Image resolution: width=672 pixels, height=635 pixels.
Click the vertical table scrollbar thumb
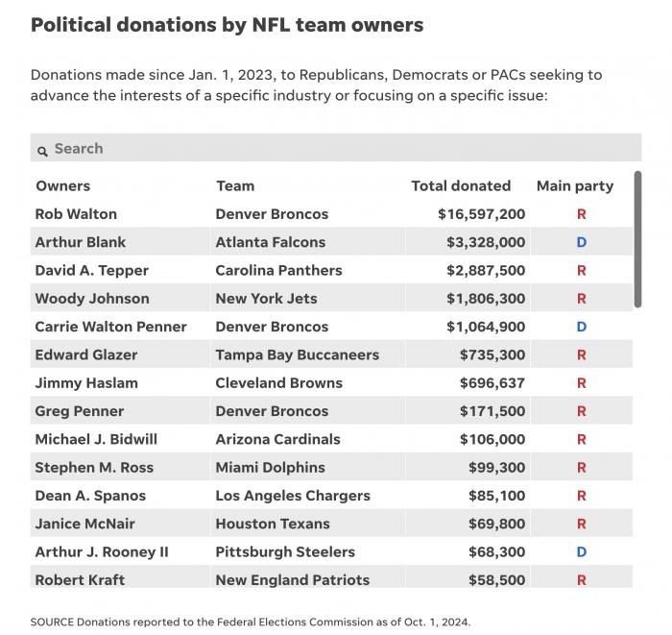[x=637, y=239]
